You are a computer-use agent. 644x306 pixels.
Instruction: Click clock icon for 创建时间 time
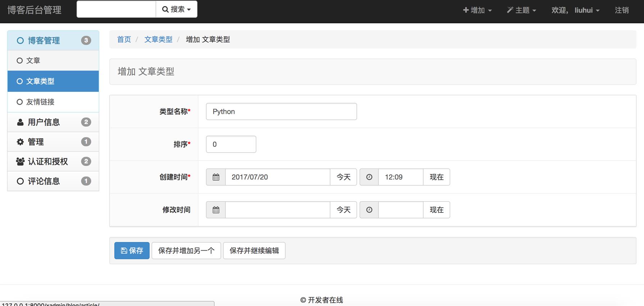tap(369, 177)
